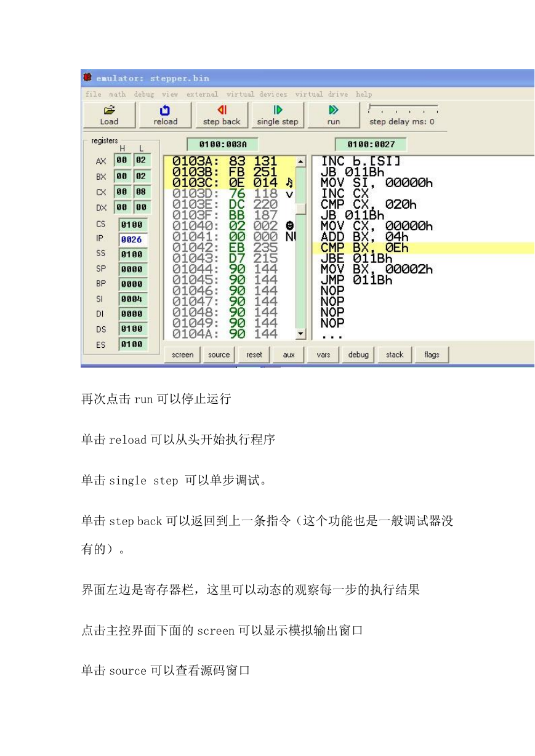Open the flags window
535x756 pixels.
(432, 355)
